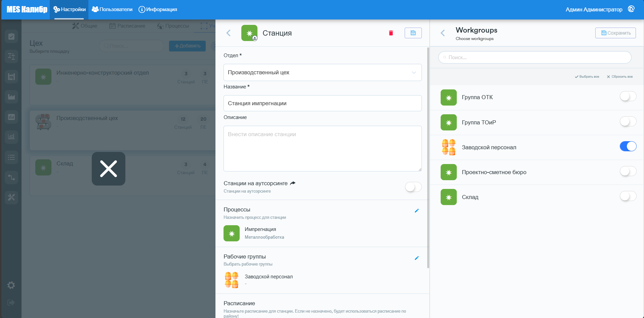Click the route path sidebar icon
644x318 pixels.
coord(11,177)
